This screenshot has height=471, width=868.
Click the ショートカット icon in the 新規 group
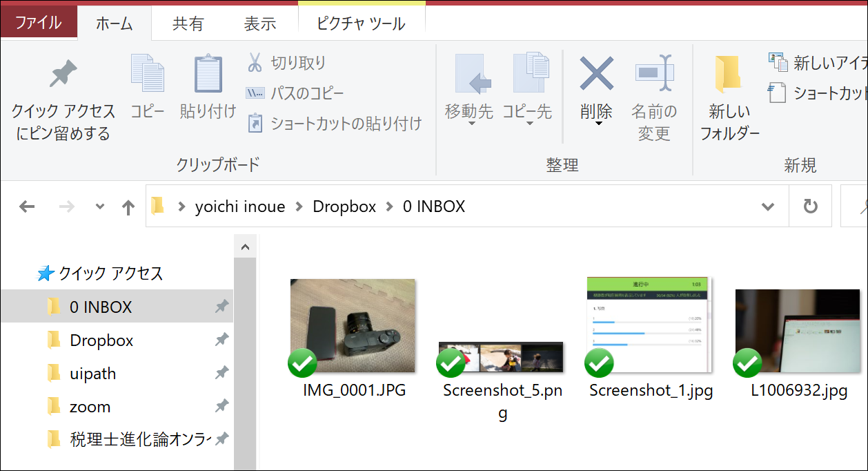778,93
